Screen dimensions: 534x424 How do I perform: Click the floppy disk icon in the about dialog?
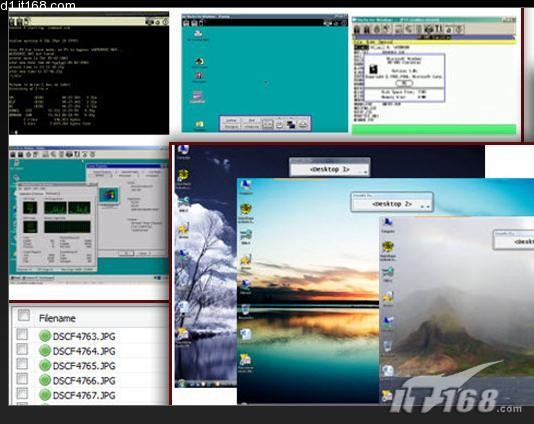tap(374, 69)
